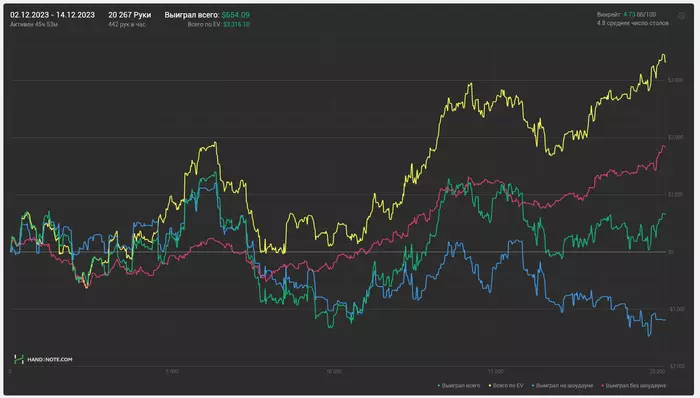The width and height of the screenshot is (700, 398).
Task: Click the Hand2Note logo icon
Action: pyautogui.click(x=19, y=359)
